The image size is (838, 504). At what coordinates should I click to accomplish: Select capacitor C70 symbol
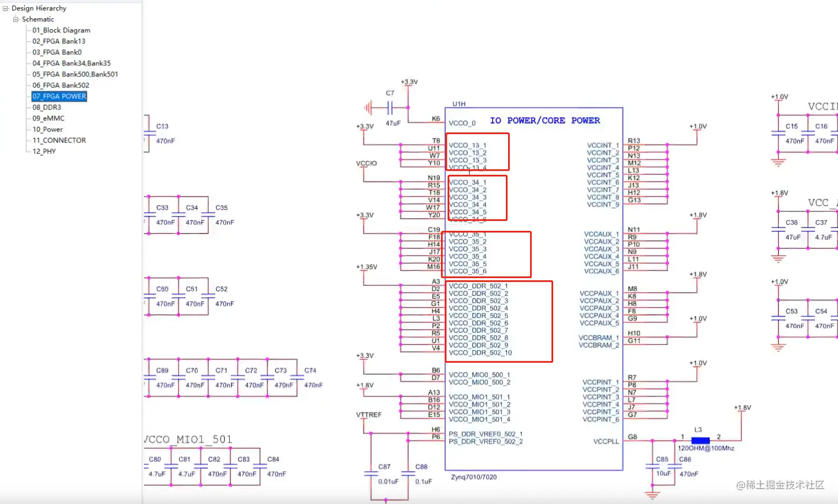coord(179,377)
